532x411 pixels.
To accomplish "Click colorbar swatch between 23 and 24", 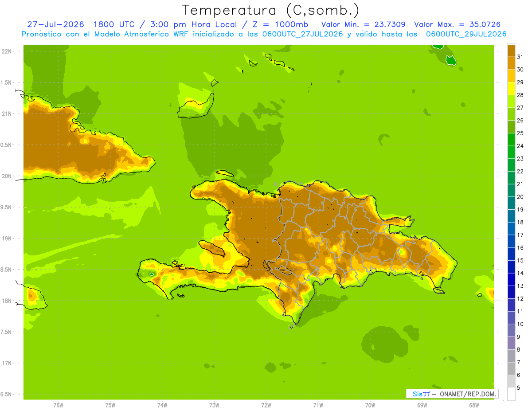I will (x=511, y=152).
